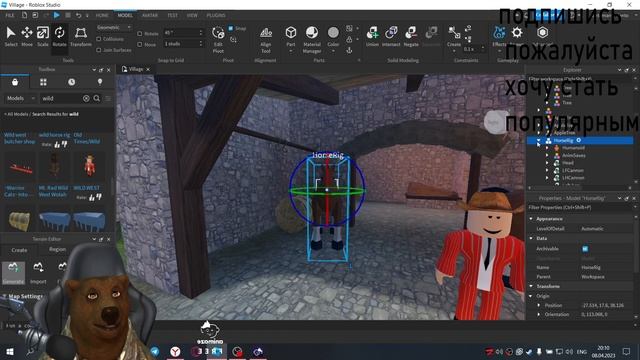Expand the Head tree node
This screenshot has width=640, height=360.
(x=547, y=163)
